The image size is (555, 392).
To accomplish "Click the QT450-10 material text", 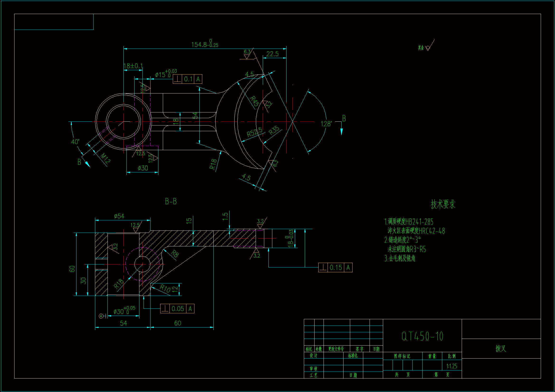I will point(422,336).
